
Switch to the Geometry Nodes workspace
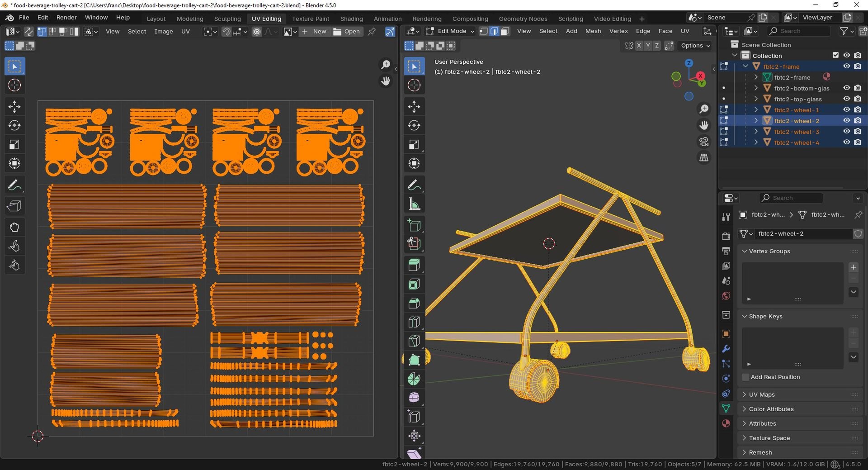(523, 19)
